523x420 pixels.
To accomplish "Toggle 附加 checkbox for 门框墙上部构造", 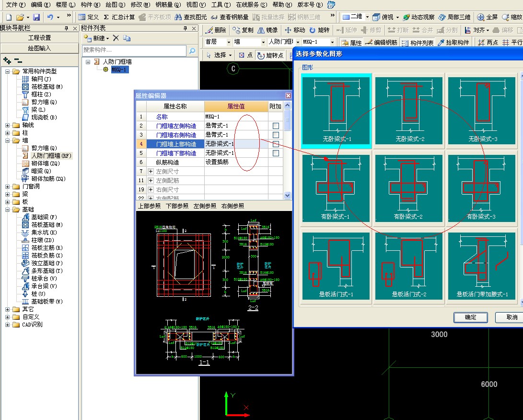I will click(x=276, y=144).
